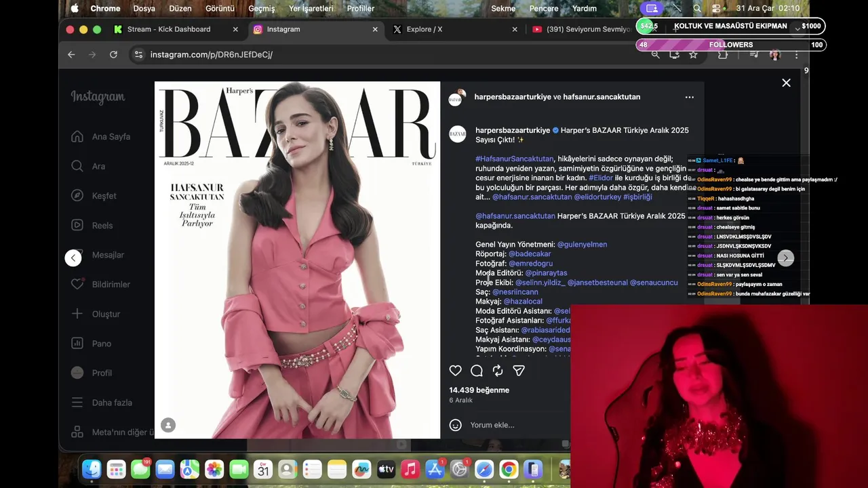The height and width of the screenshot is (488, 868).
Task: Open the Dosya menu in the menu bar
Action: tap(144, 8)
